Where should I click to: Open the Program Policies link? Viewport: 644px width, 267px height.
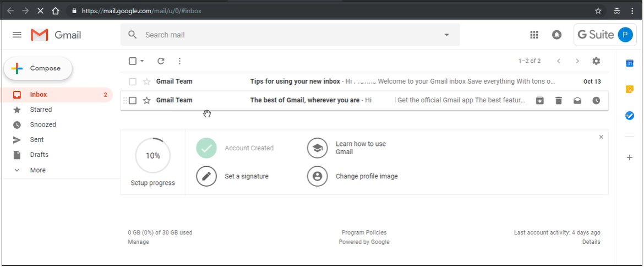point(364,232)
